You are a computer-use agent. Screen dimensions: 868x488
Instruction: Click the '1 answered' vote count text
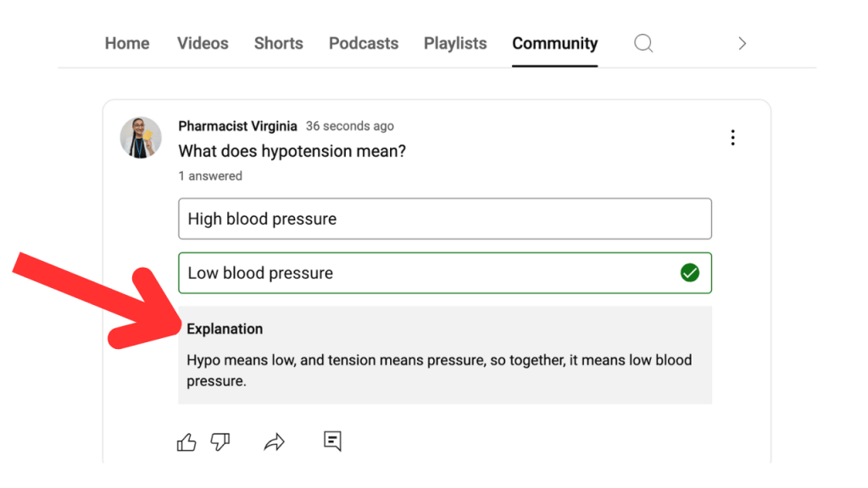[x=210, y=175]
